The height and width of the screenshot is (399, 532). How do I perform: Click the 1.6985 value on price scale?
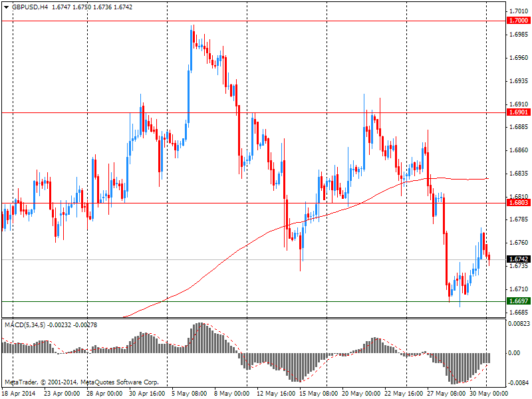[519, 35]
